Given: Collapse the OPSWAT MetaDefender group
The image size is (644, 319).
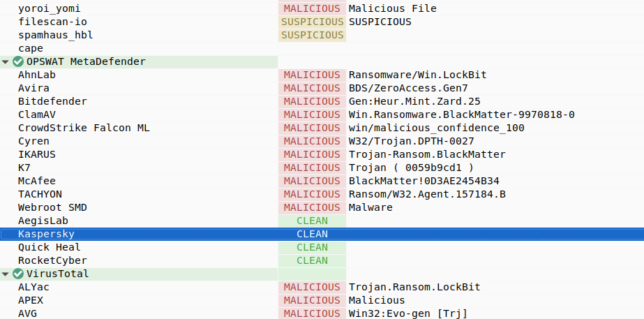Looking at the screenshot, I should tap(6, 62).
